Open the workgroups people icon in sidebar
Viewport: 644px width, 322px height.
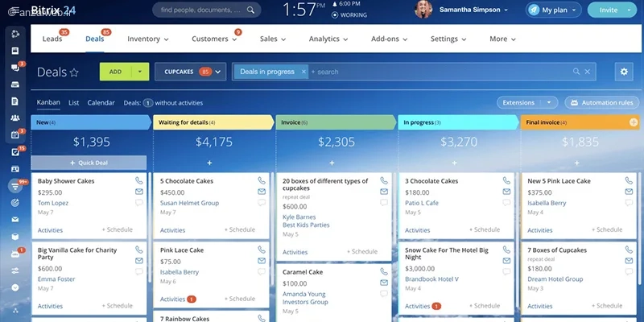pyautogui.click(x=15, y=118)
